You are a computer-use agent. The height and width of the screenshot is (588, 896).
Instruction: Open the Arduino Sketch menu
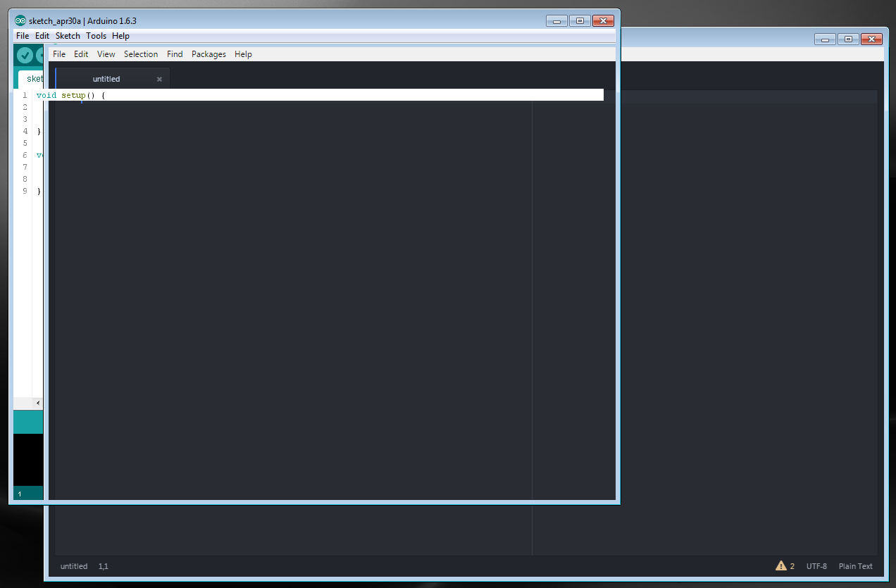point(68,36)
